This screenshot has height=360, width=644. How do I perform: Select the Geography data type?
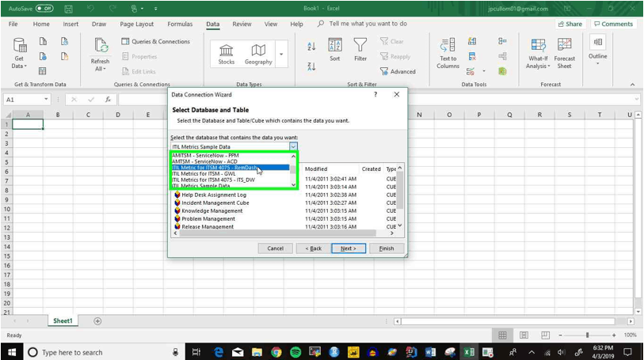point(258,54)
